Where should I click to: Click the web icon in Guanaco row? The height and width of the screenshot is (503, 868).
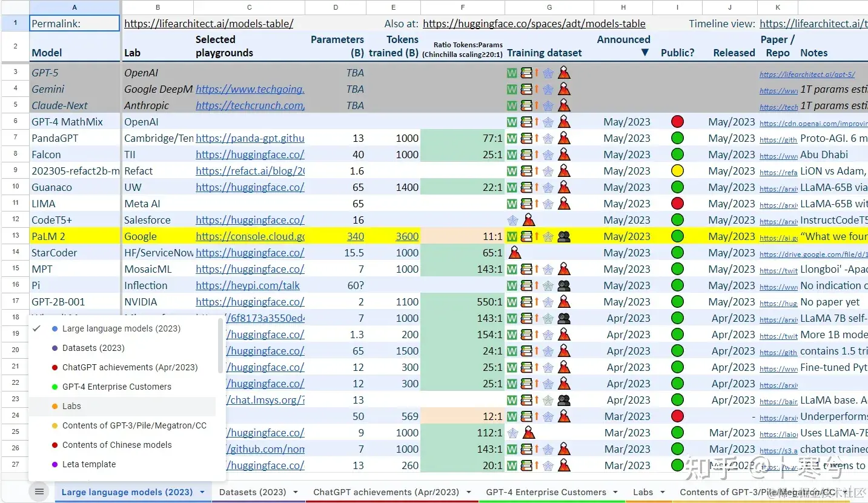coord(548,187)
